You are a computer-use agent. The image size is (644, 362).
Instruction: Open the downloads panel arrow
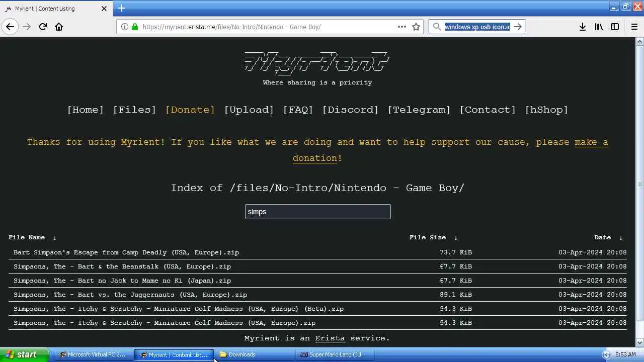(583, 27)
